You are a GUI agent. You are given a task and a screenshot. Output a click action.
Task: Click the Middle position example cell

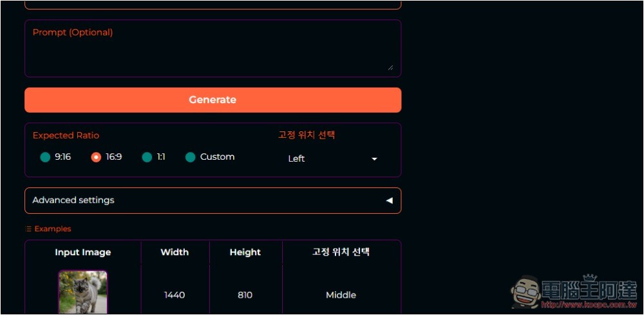(341, 295)
